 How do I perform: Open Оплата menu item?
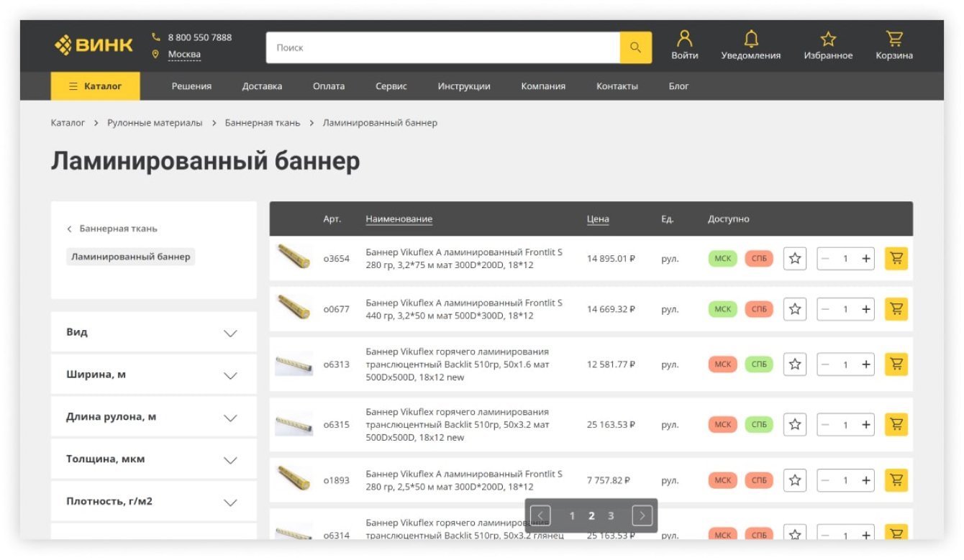click(x=329, y=86)
